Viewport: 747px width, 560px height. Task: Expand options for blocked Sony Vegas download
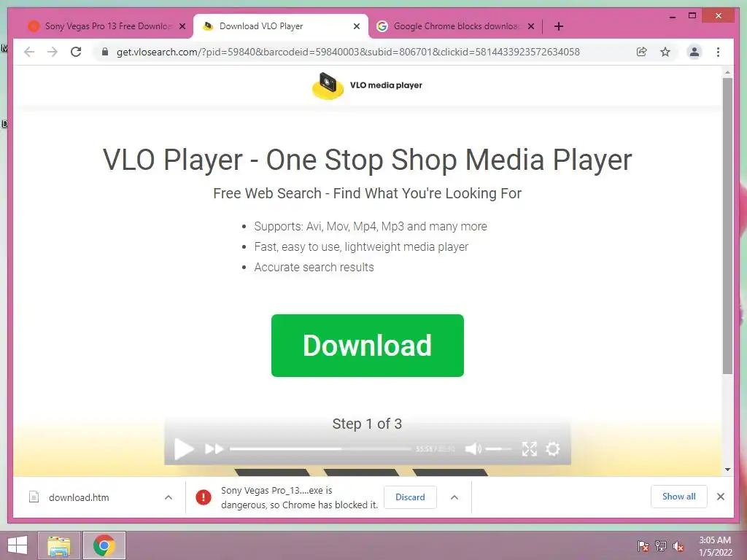454,497
